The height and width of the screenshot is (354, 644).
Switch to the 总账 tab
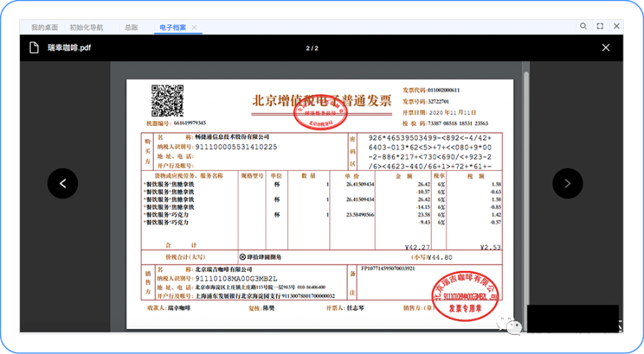point(132,27)
